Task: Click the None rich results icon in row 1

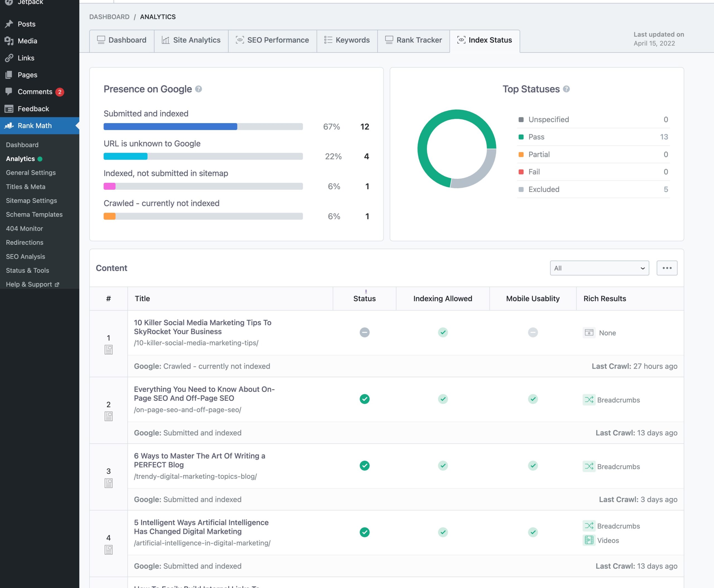Action: [x=589, y=333]
